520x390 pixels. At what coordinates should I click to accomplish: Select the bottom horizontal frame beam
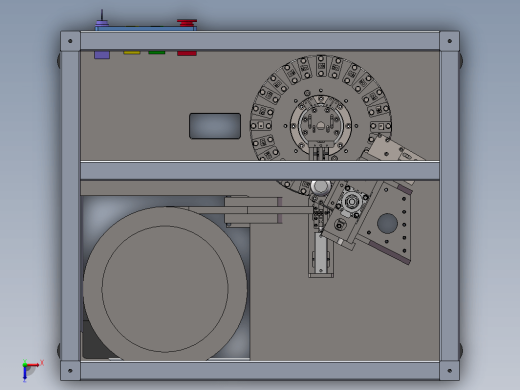coord(260,370)
